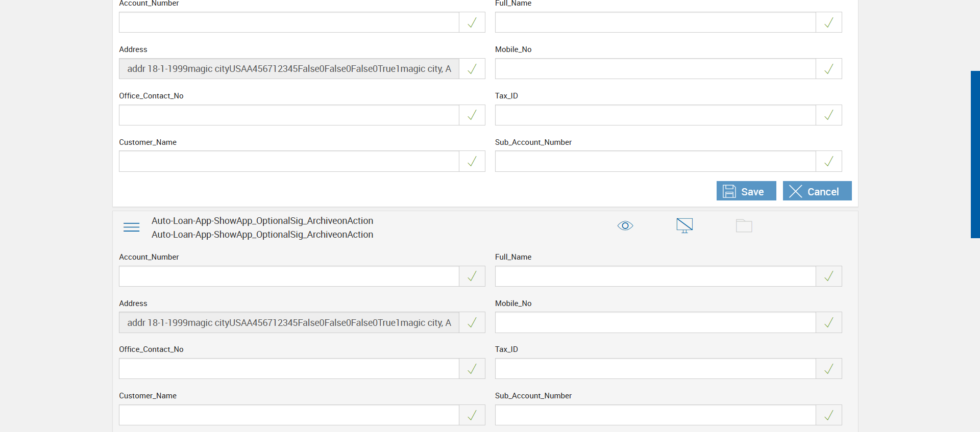
Task: Click Sub_Account_Number checkmark directly above Save button
Action: pyautogui.click(x=828, y=162)
